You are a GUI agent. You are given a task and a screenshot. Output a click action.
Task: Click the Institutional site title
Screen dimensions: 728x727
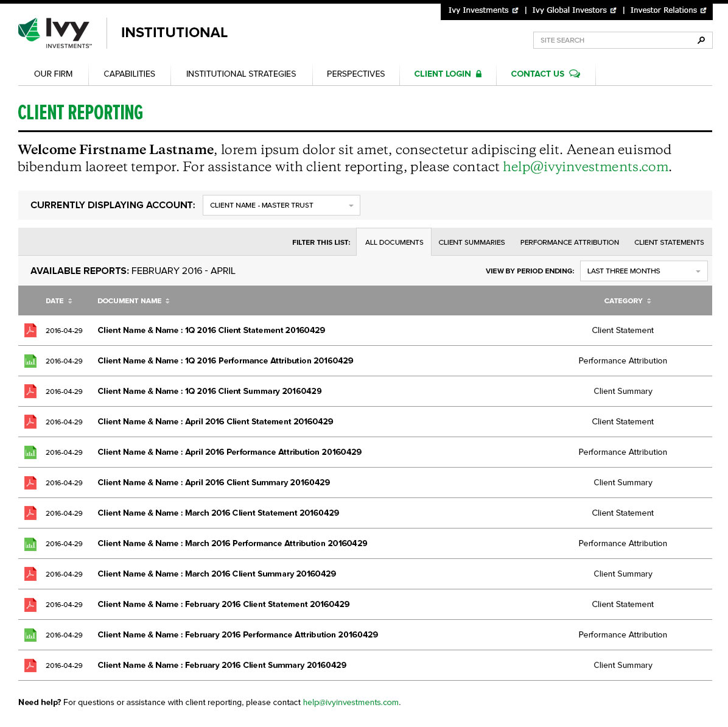pos(174,32)
